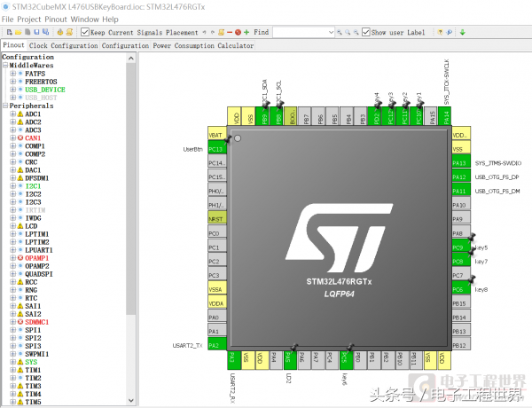Viewport: 532px width, 408px height.
Task: Click the PA10 pin on chip
Action: click(461, 204)
